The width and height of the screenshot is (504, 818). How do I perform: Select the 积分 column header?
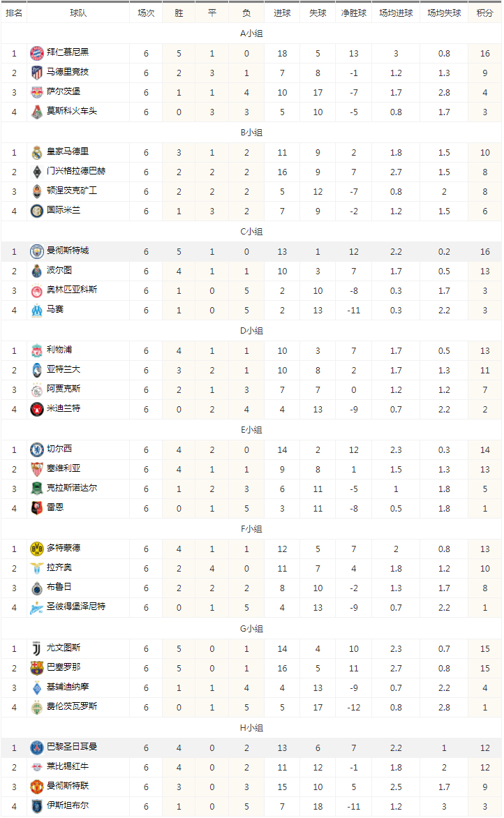484,13
